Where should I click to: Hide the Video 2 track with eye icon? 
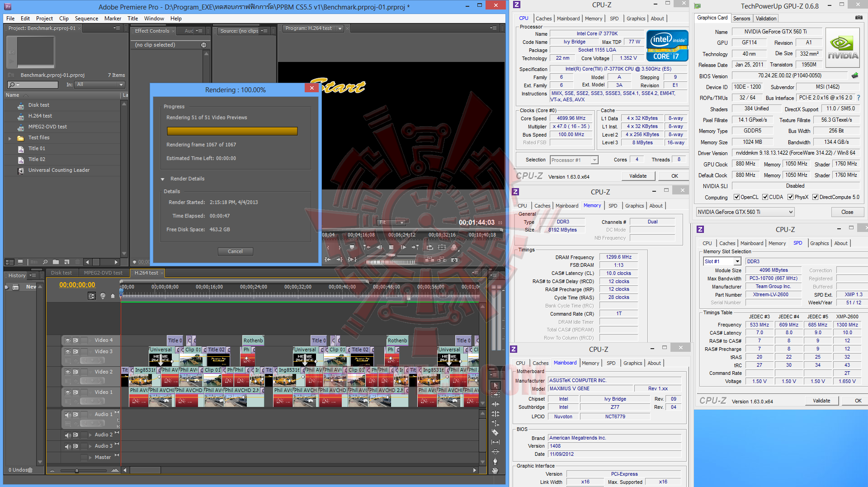(68, 372)
